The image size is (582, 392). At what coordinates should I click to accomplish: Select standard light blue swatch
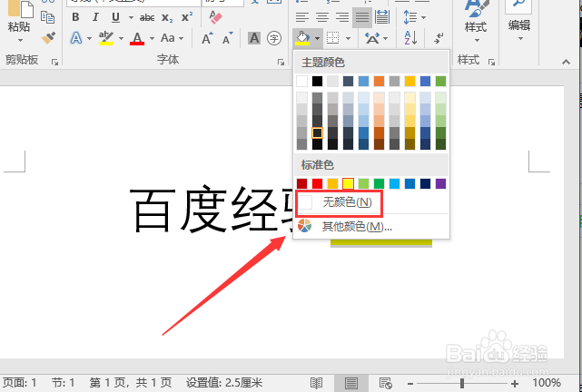click(x=395, y=183)
